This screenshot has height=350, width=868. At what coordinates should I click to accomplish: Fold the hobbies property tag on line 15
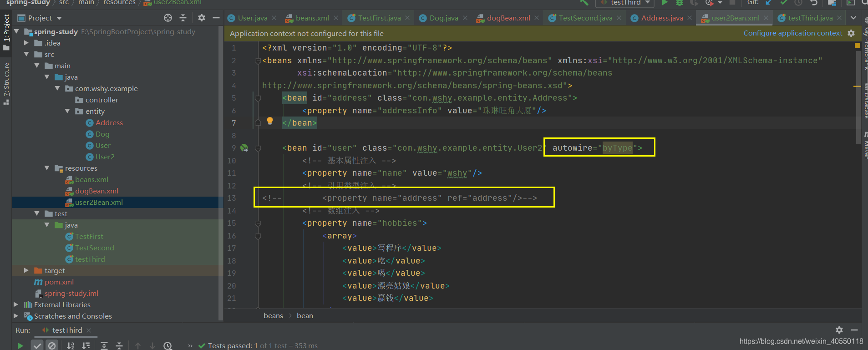[258, 223]
